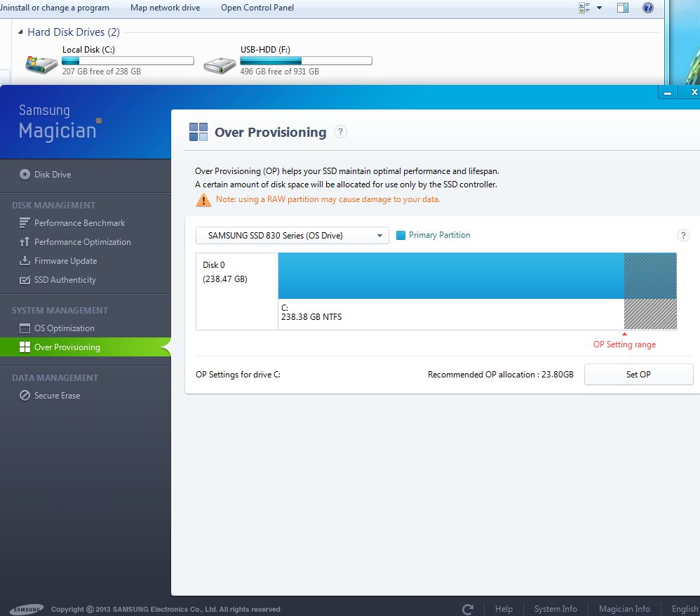Click Uninstall or change a program in Explorer
The width and height of the screenshot is (700, 616).
pyautogui.click(x=55, y=8)
